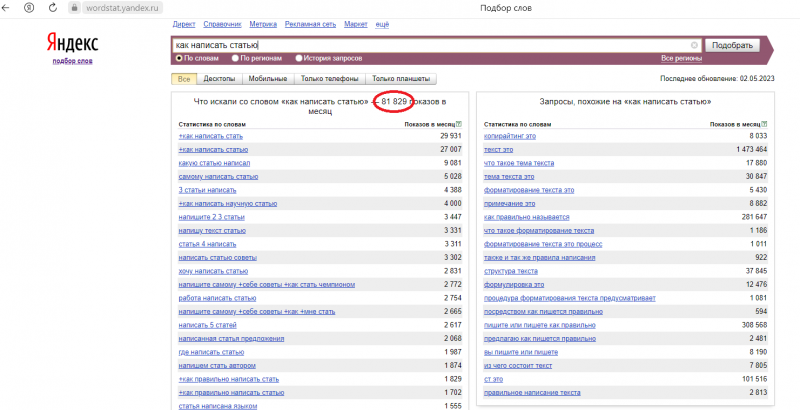Open the Рекламная сеть link
800x410 pixels.
(x=310, y=24)
